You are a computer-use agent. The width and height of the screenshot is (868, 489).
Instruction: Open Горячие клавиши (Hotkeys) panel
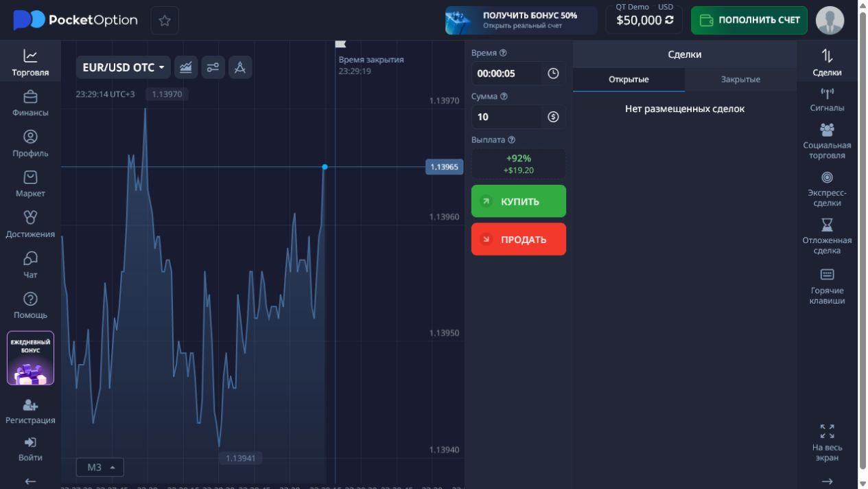coord(827,286)
